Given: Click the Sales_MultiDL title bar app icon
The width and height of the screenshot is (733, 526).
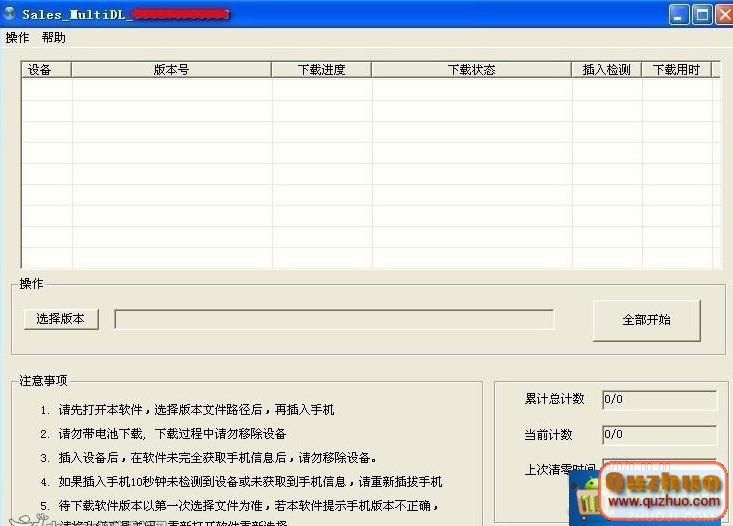Looking at the screenshot, I should click(10, 14).
